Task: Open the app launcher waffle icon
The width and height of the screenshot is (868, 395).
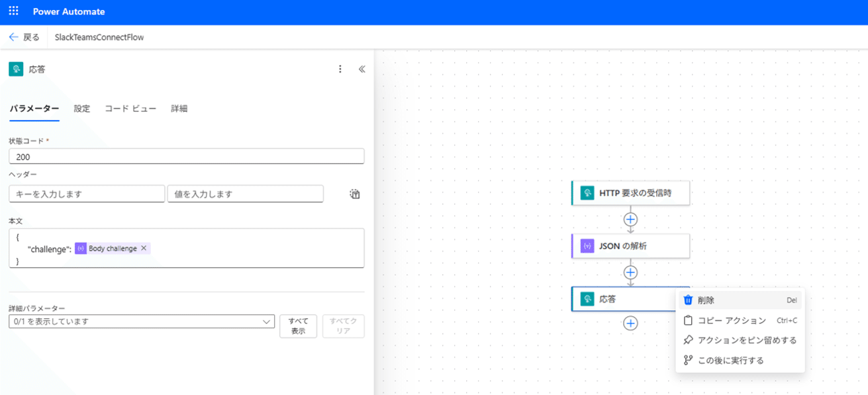Action: pyautogui.click(x=13, y=11)
